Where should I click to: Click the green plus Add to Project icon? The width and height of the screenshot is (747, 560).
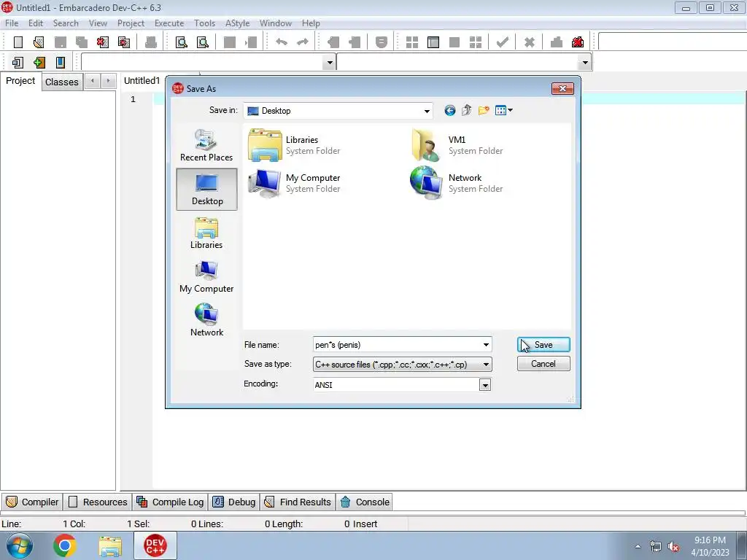point(39,63)
